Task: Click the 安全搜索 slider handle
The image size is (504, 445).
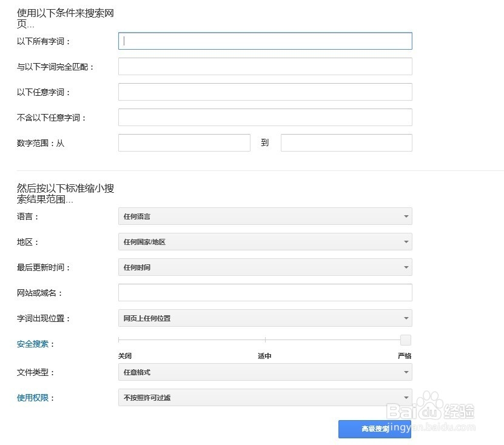Action: coord(405,340)
